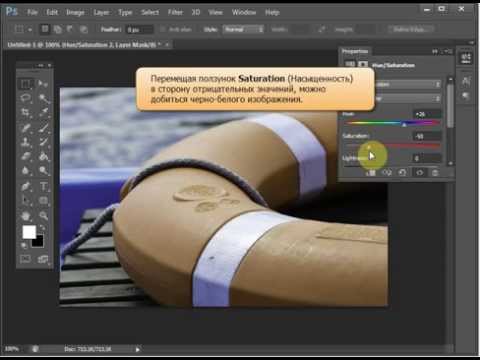Select the Rectangular Marquee tool
The height and width of the screenshot is (360, 480).
[x=26, y=84]
